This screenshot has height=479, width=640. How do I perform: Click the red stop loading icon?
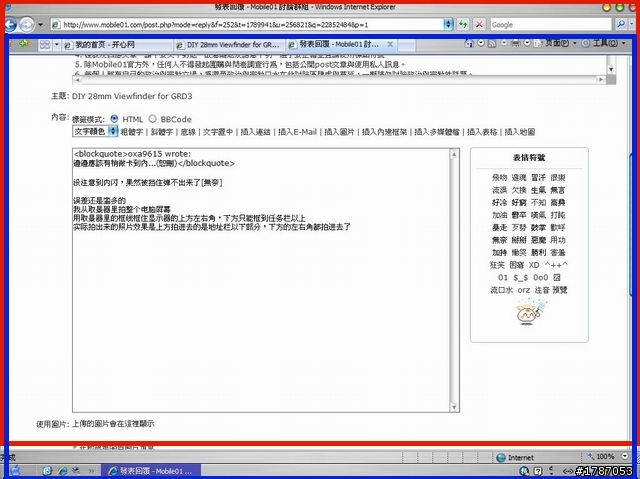point(479,24)
